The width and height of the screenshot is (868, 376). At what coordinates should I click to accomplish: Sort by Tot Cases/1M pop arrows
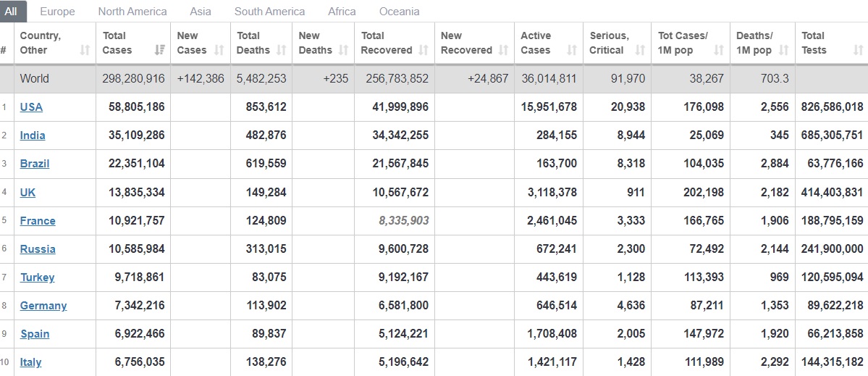pos(719,51)
